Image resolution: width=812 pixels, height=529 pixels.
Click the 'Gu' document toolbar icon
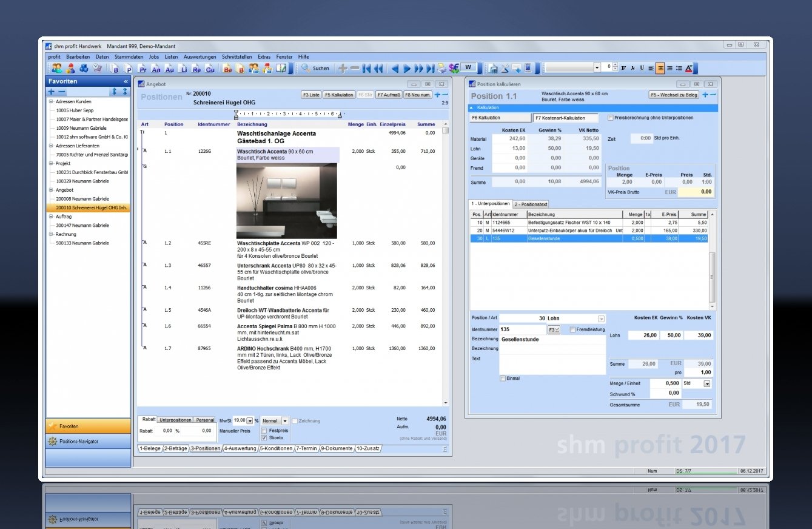(210, 69)
